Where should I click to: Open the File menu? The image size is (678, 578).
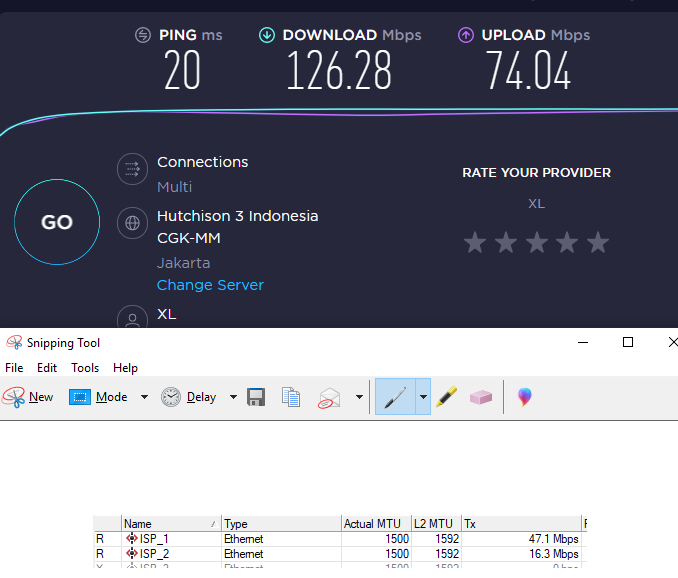click(14, 368)
